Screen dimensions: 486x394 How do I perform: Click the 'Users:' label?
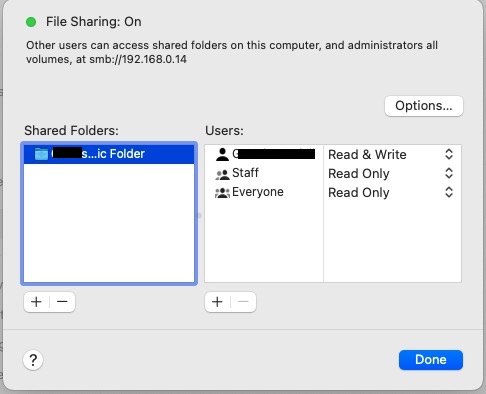point(224,130)
